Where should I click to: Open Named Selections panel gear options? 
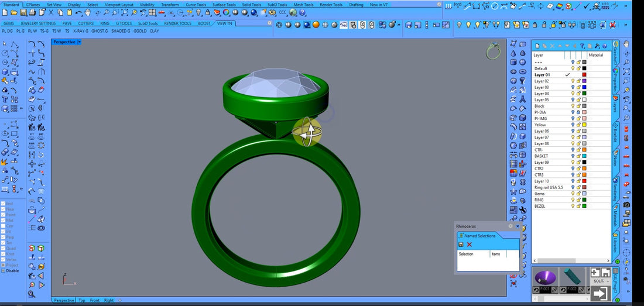tap(511, 226)
